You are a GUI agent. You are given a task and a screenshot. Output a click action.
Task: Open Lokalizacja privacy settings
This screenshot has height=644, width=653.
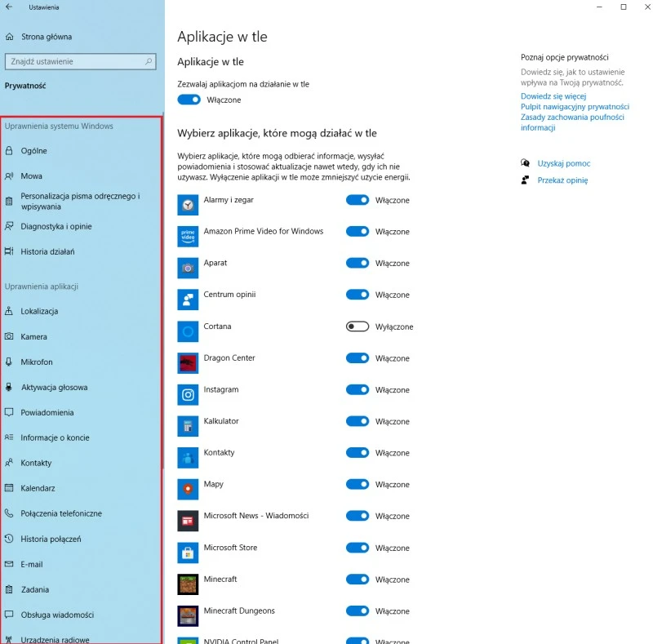[39, 311]
